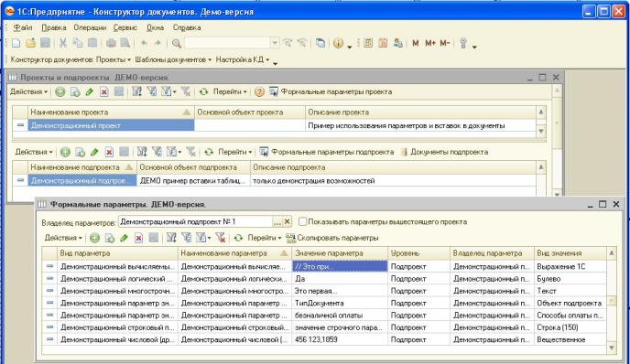Image resolution: width=630 pixels, height=364 pixels.
Task: Add new project with green plus icon
Action: 60,91
